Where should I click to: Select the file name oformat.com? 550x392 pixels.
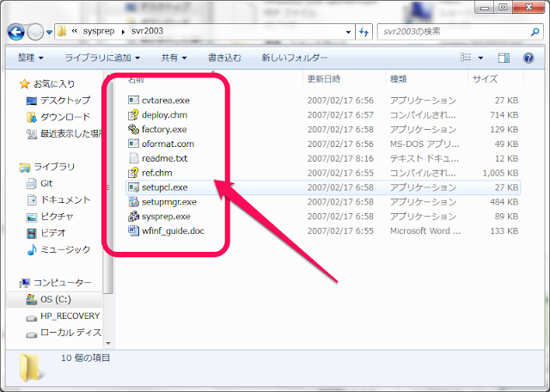(x=168, y=144)
